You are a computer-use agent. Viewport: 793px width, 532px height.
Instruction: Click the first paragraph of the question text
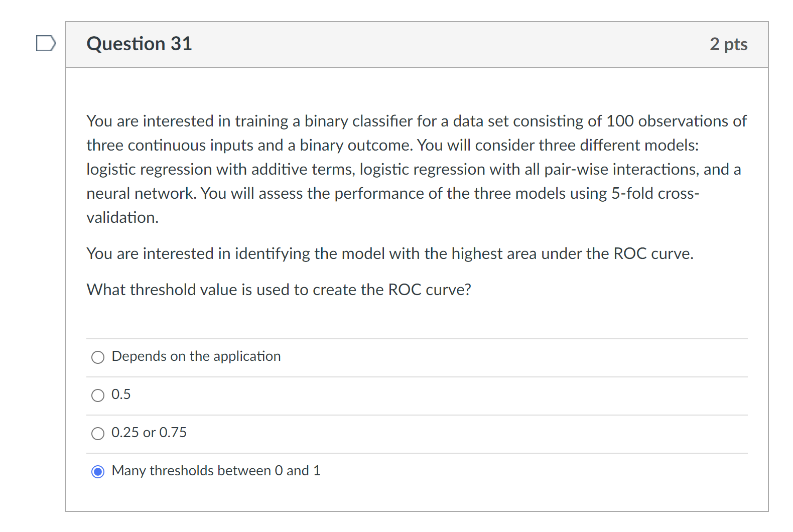[416, 169]
